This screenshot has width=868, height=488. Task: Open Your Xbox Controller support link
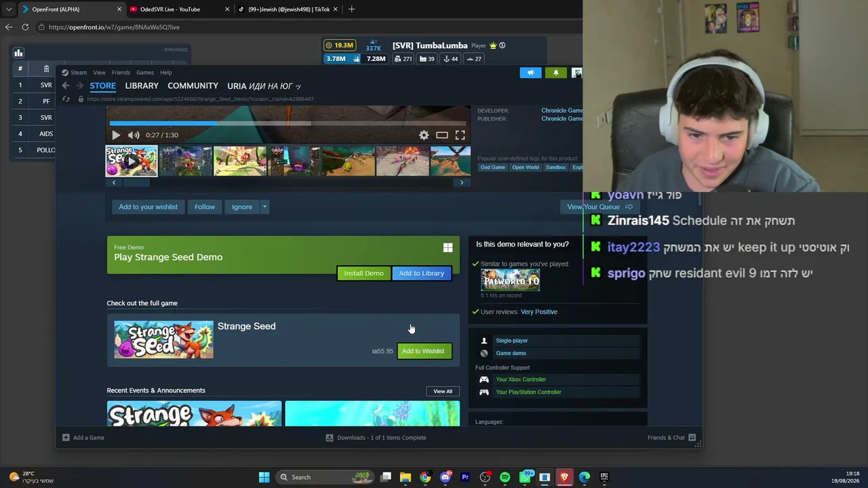coord(521,380)
